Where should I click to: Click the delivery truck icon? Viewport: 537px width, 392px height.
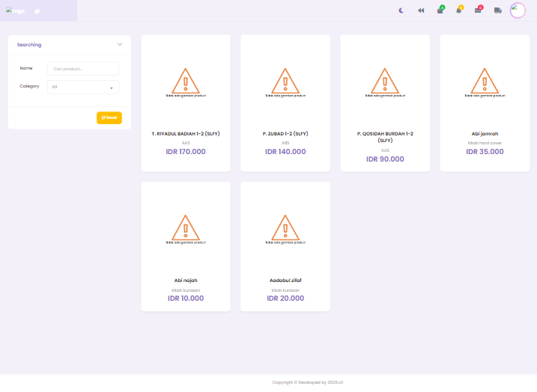click(x=497, y=10)
